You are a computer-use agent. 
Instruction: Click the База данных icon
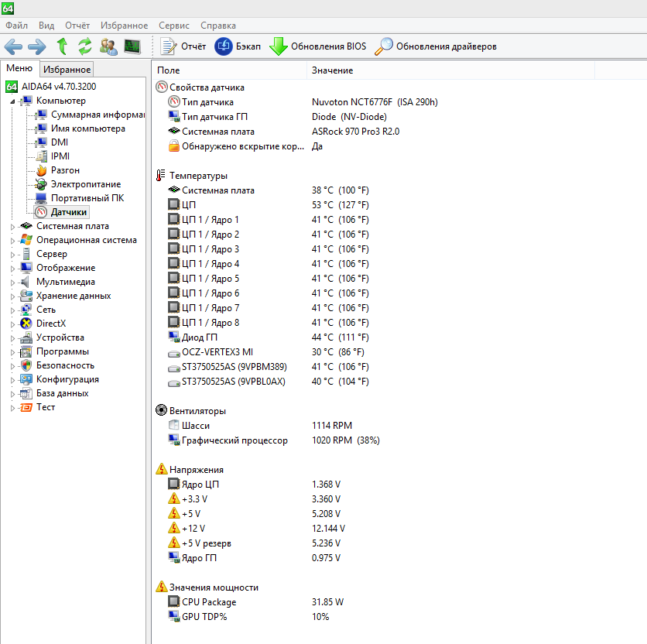[26, 393]
